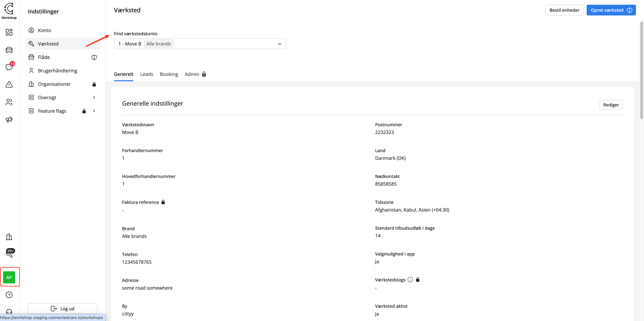Switch to the Booking tab

click(x=169, y=74)
